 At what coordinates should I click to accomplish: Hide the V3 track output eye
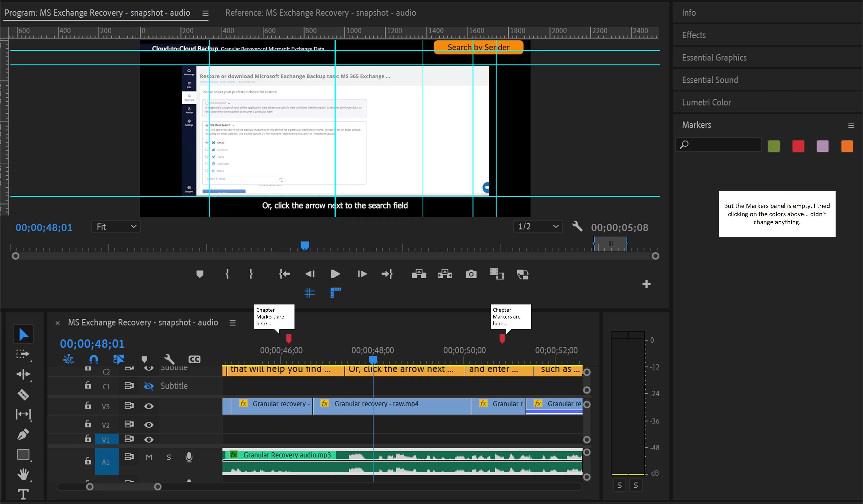pos(149,406)
